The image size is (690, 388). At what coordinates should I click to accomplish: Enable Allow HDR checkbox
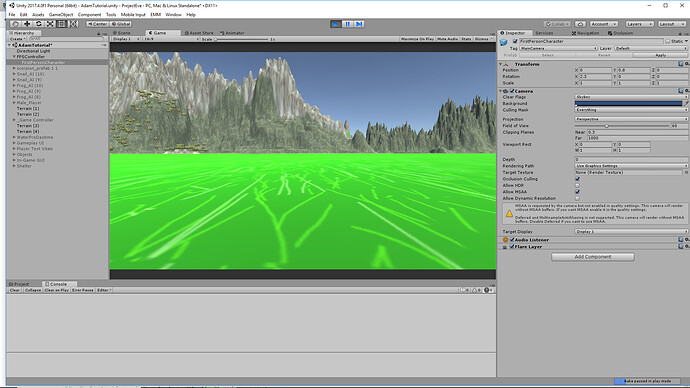coord(577,186)
